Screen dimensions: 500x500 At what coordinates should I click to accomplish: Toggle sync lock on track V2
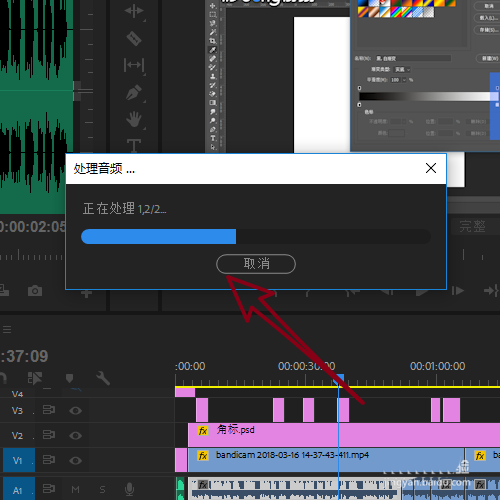click(49, 435)
